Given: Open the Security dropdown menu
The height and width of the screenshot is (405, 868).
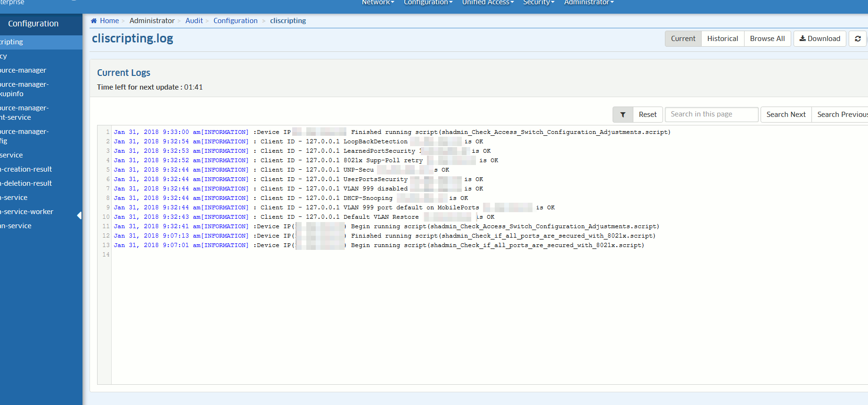Looking at the screenshot, I should click(538, 3).
